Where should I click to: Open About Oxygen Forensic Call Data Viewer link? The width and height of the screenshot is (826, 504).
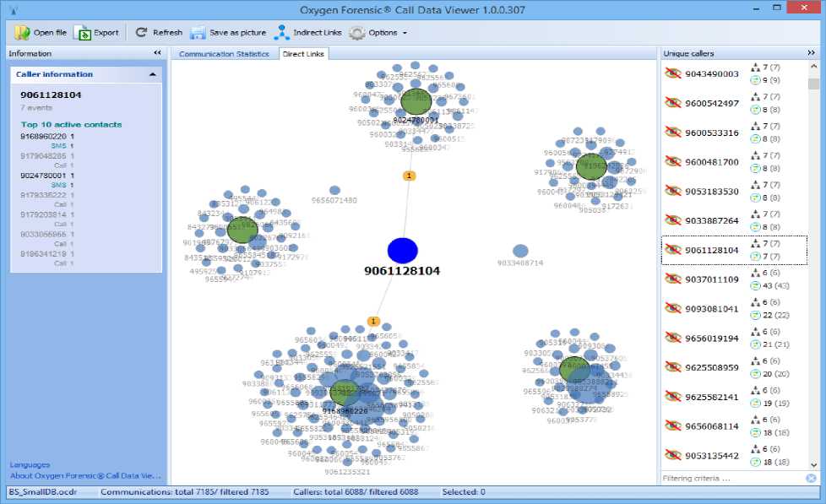pyautogui.click(x=86, y=475)
